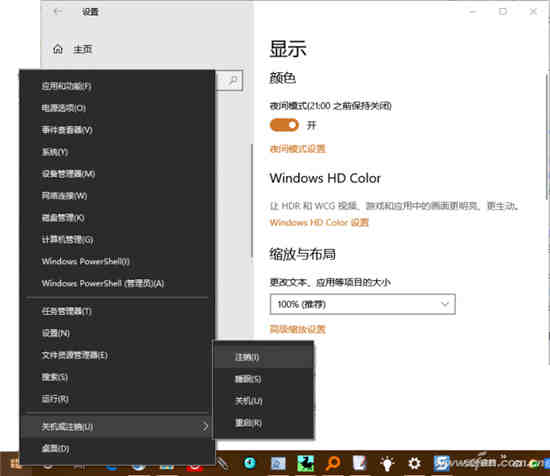Click the 高级缩放设置 link
This screenshot has height=476, width=550.
(297, 329)
